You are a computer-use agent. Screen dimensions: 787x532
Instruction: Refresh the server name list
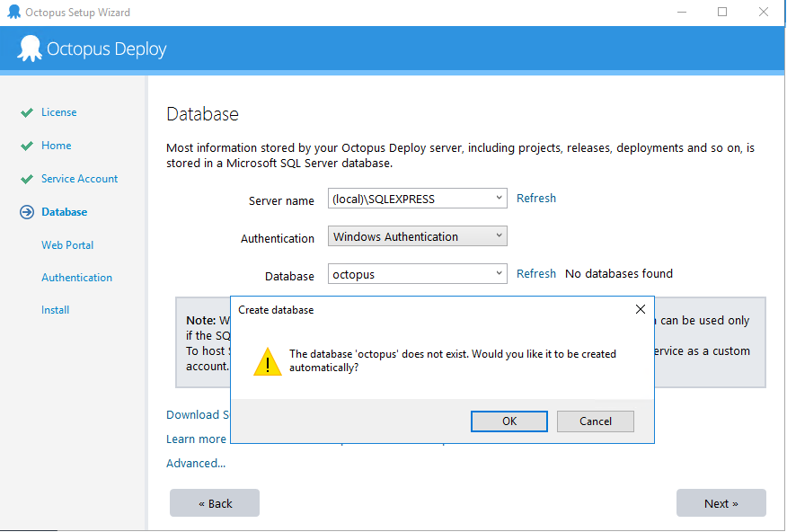pos(535,199)
